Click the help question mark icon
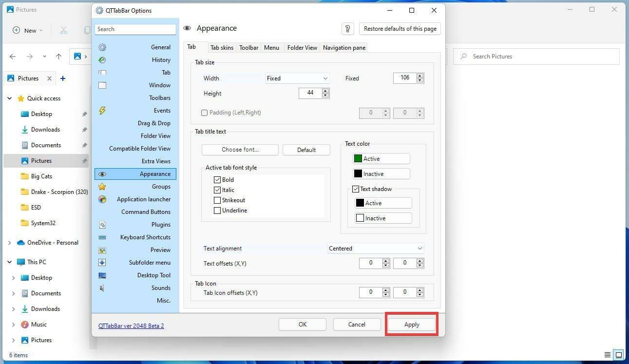 click(347, 29)
